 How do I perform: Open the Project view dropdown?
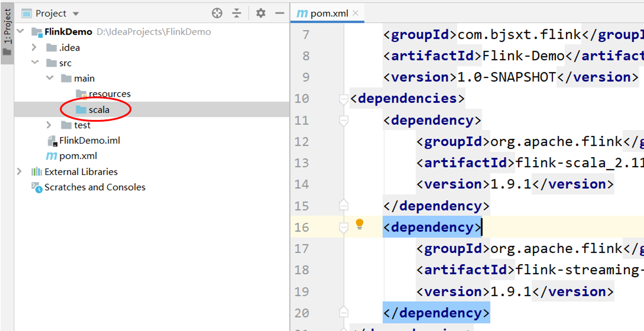(75, 14)
